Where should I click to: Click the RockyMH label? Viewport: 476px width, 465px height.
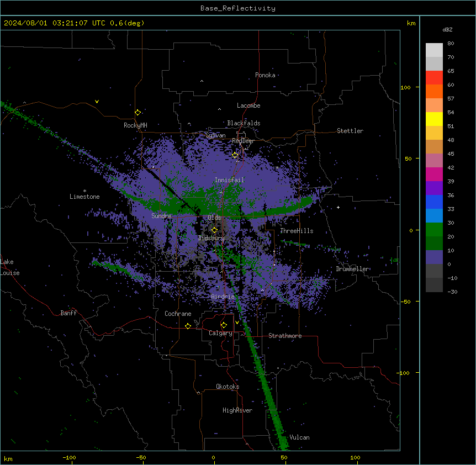click(x=135, y=125)
